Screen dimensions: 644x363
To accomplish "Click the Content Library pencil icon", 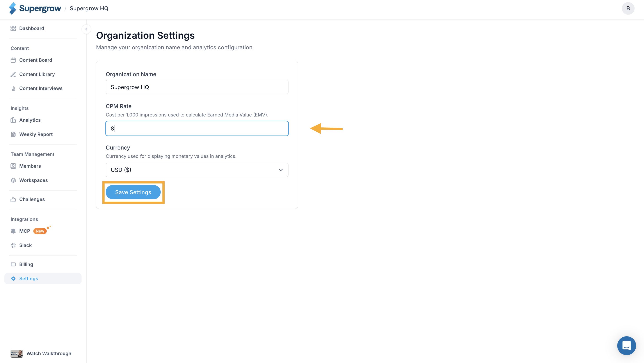I will pos(13,74).
